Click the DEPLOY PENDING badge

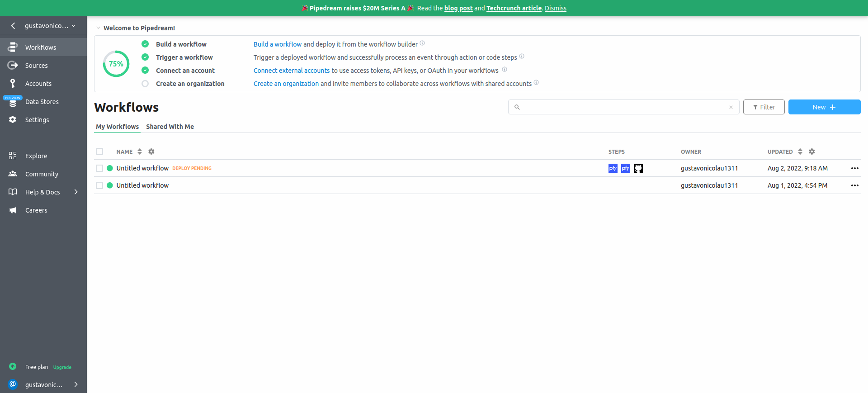pyautogui.click(x=192, y=168)
